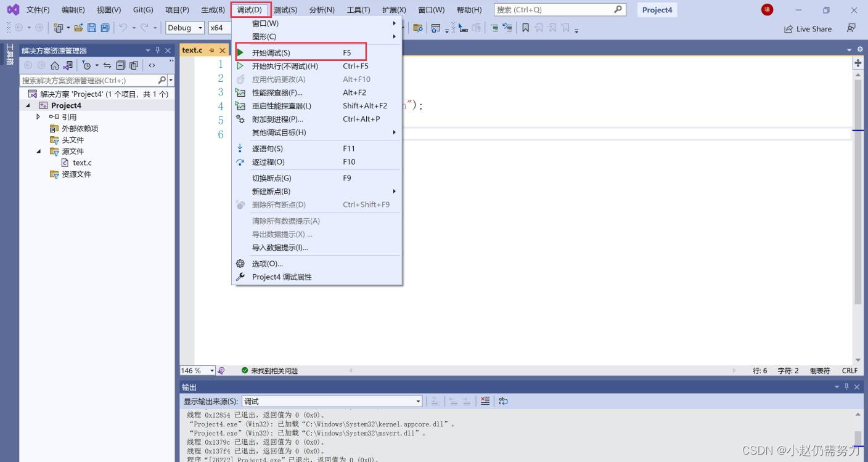Select 附加到进程(P) menu item
This screenshot has width=868, height=462.
pyautogui.click(x=317, y=119)
